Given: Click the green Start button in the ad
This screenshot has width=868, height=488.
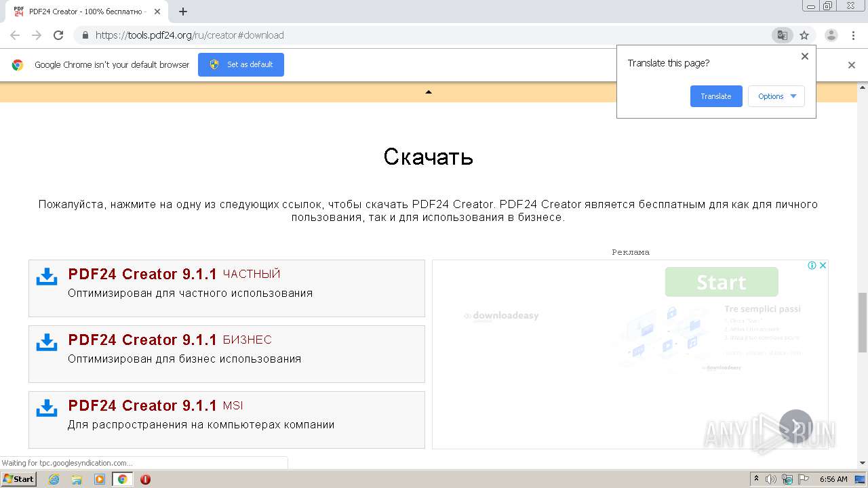Looking at the screenshot, I should pos(722,282).
